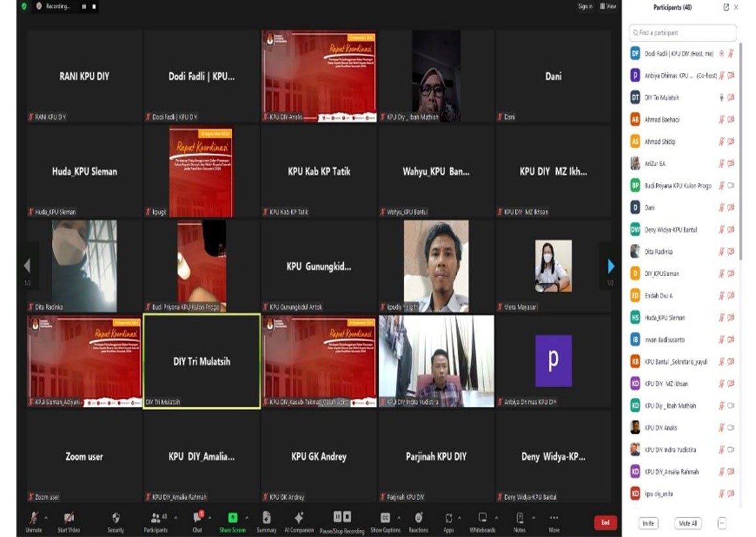This screenshot has width=756, height=537.
Task: Toggle Show Captions on
Action: pyautogui.click(x=385, y=518)
